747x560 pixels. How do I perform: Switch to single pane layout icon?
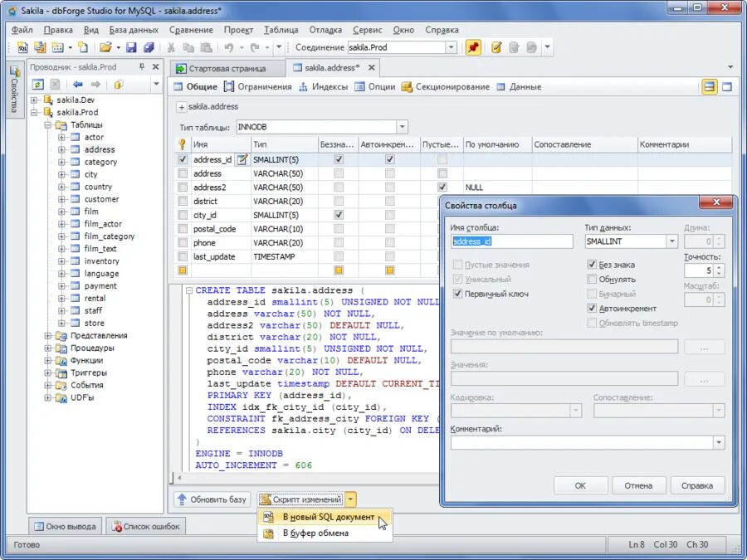click(x=727, y=86)
